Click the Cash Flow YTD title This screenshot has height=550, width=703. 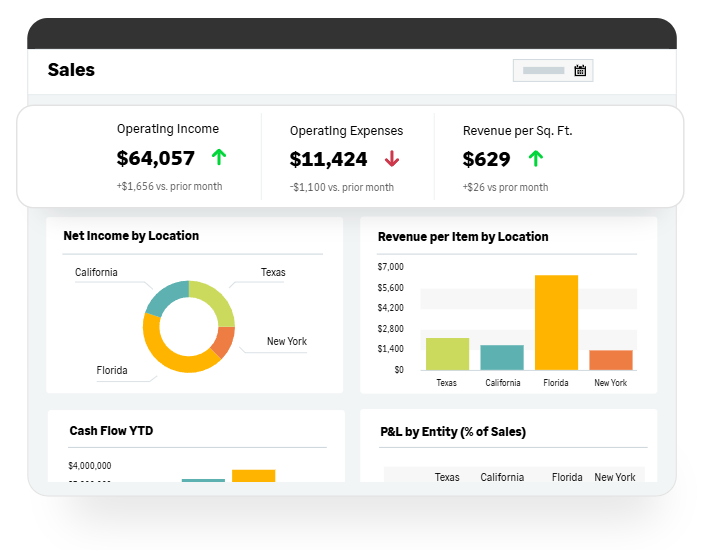click(x=111, y=431)
